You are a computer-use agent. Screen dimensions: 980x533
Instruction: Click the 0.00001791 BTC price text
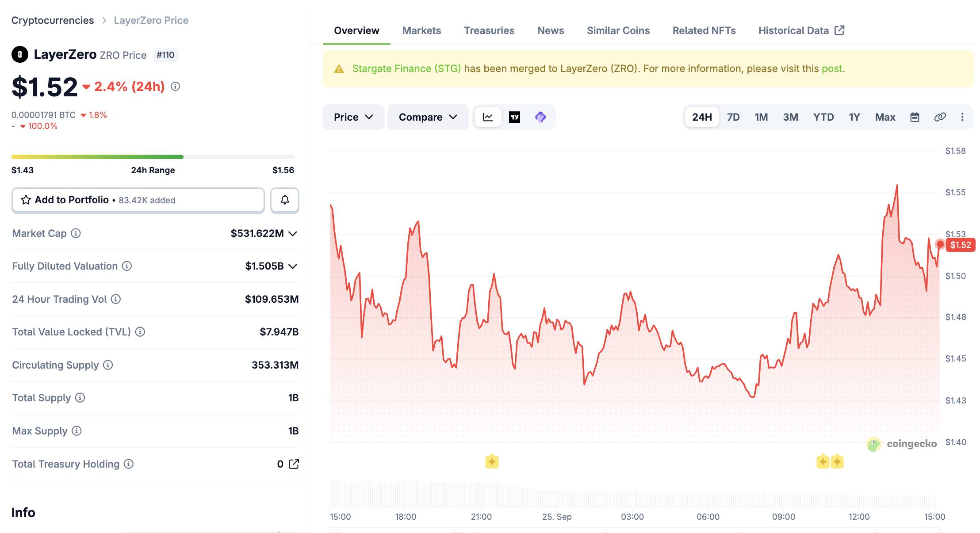pyautogui.click(x=43, y=115)
